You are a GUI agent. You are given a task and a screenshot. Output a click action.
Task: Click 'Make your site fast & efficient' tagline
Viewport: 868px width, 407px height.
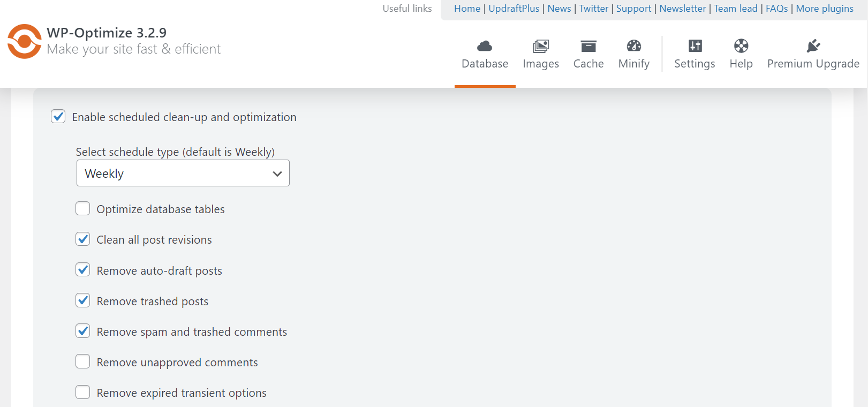point(133,49)
